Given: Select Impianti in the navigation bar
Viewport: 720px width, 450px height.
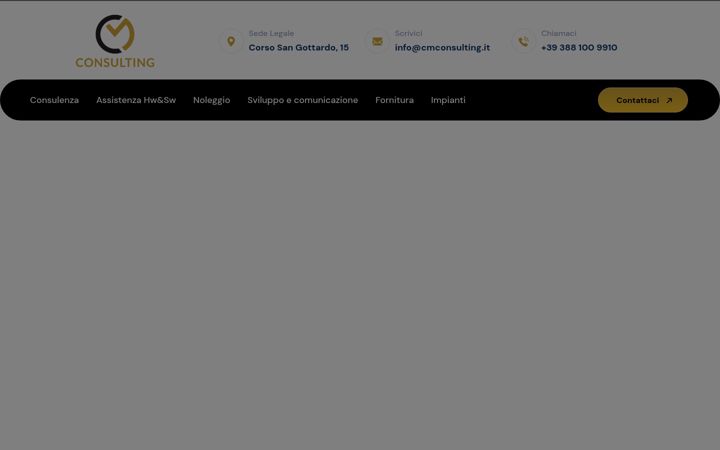Looking at the screenshot, I should coord(448,100).
